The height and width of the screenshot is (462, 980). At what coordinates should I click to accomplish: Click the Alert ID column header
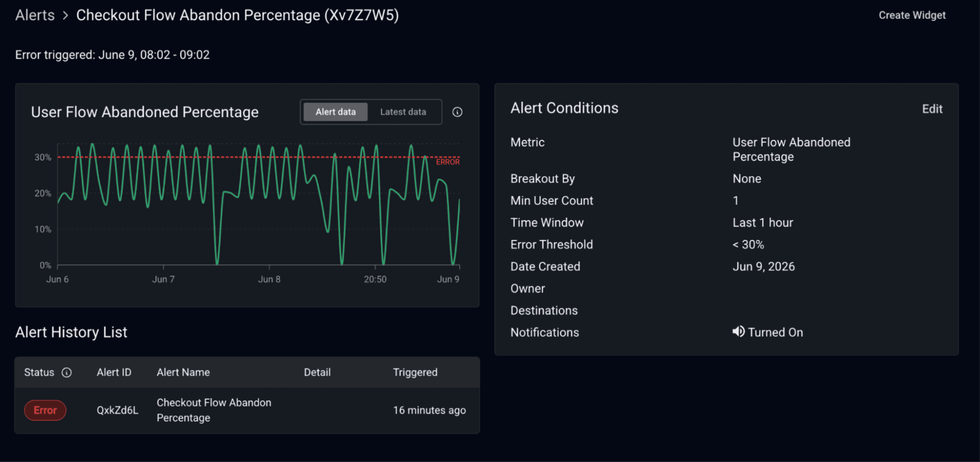[x=114, y=373]
